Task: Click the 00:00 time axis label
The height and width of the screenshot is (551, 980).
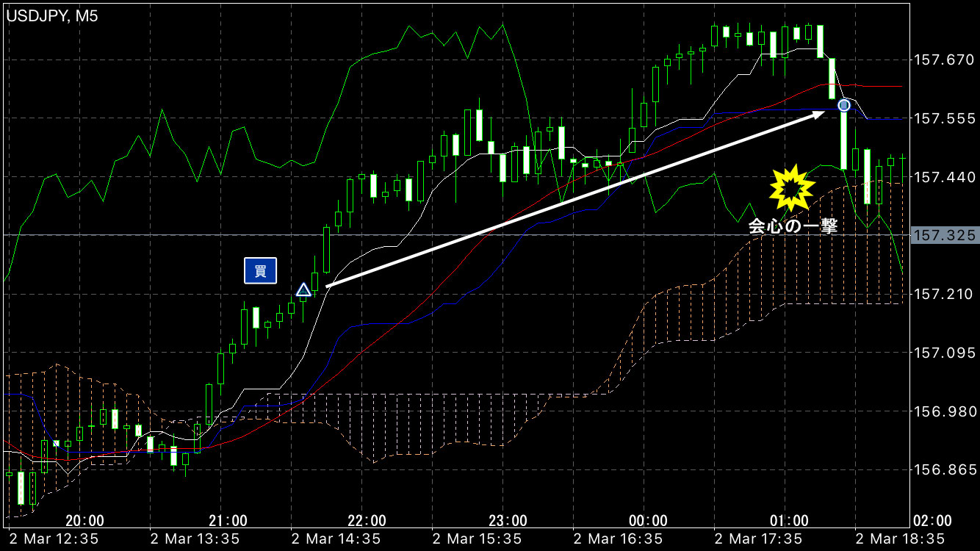Action: click(649, 521)
